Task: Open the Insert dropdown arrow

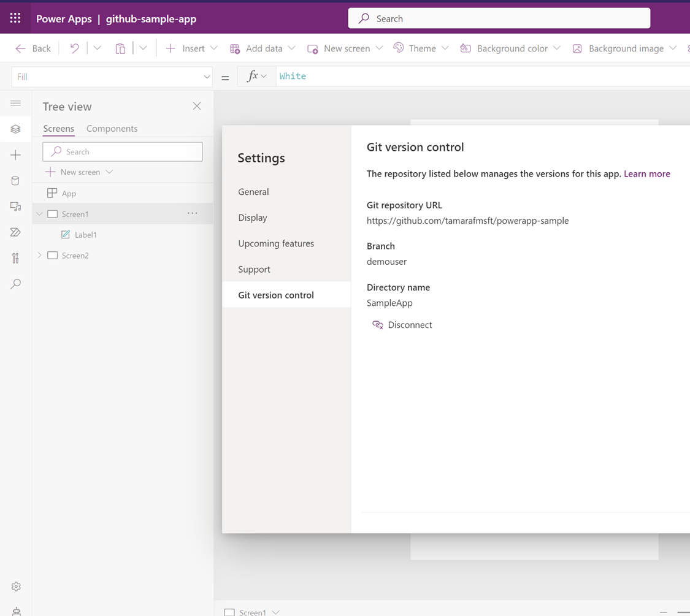Action: pyautogui.click(x=213, y=48)
